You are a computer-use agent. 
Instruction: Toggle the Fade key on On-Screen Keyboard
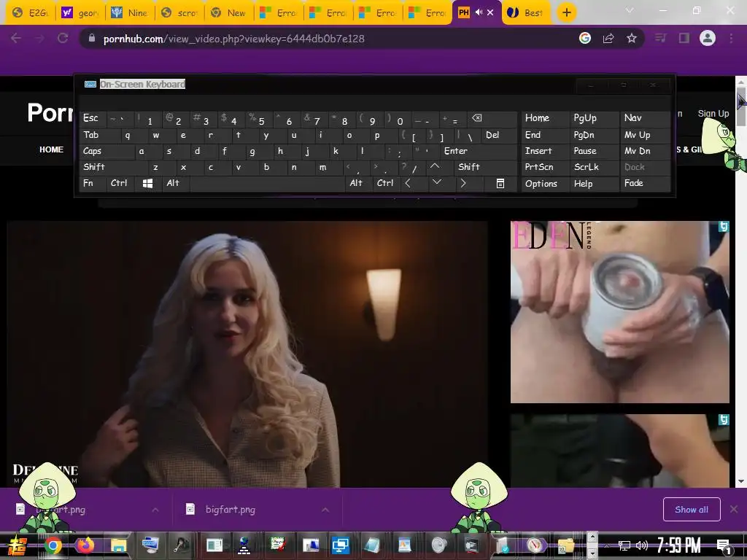pyautogui.click(x=645, y=183)
